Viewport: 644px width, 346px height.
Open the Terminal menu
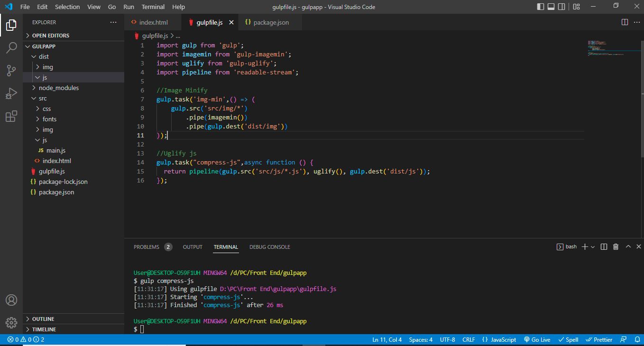point(153,7)
